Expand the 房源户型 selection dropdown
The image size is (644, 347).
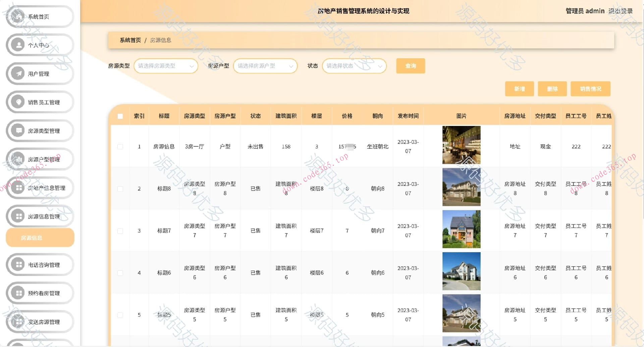(265, 66)
